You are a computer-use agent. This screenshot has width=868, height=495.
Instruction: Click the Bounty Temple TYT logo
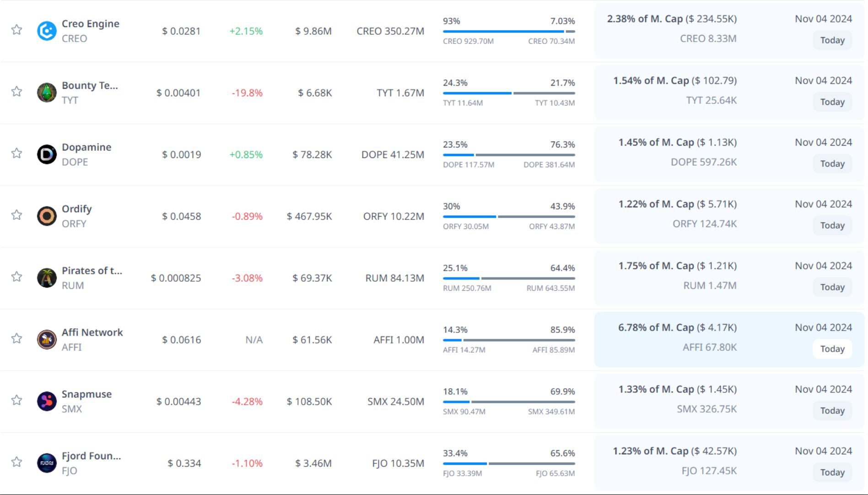pyautogui.click(x=47, y=93)
